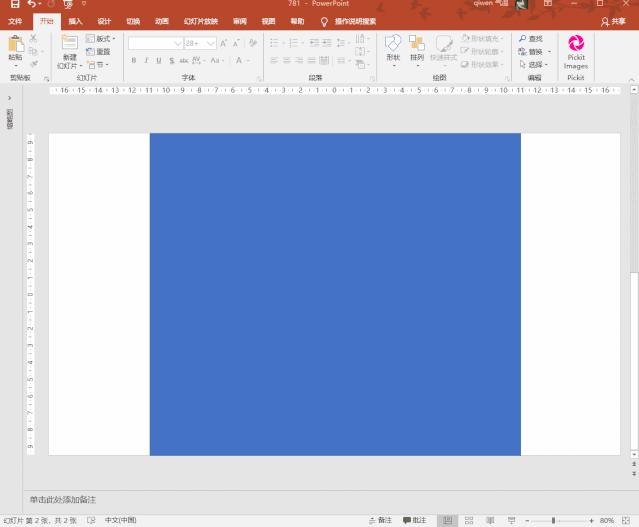Expand the Select (选择) dropdown
639x527 pixels.
[x=535, y=65]
